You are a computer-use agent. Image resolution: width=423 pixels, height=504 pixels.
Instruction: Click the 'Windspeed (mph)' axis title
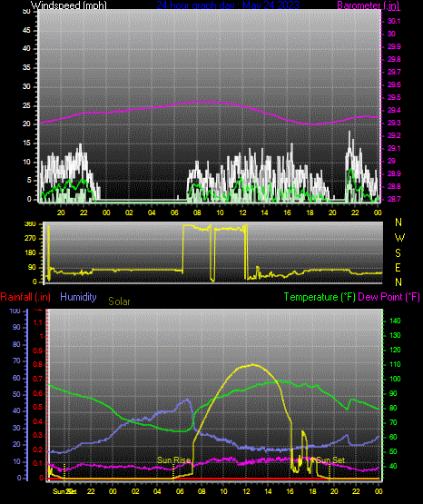click(69, 5)
